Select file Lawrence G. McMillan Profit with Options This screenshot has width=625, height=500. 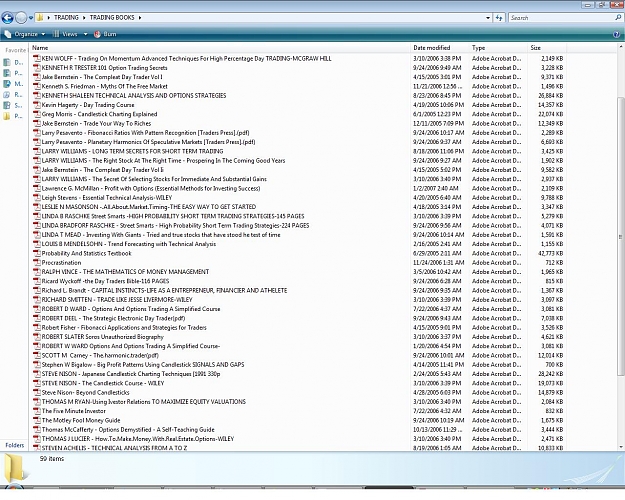(x=151, y=189)
